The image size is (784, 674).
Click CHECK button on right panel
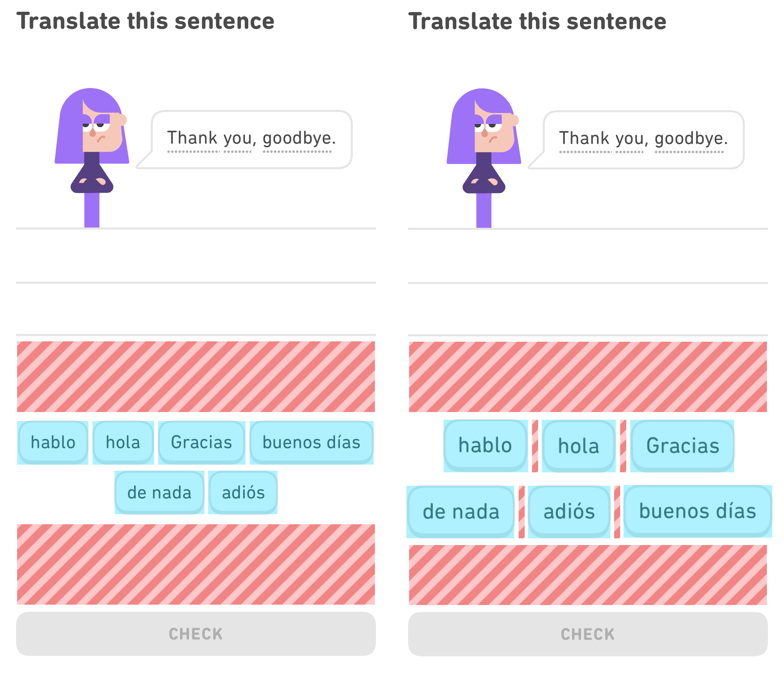click(x=588, y=647)
